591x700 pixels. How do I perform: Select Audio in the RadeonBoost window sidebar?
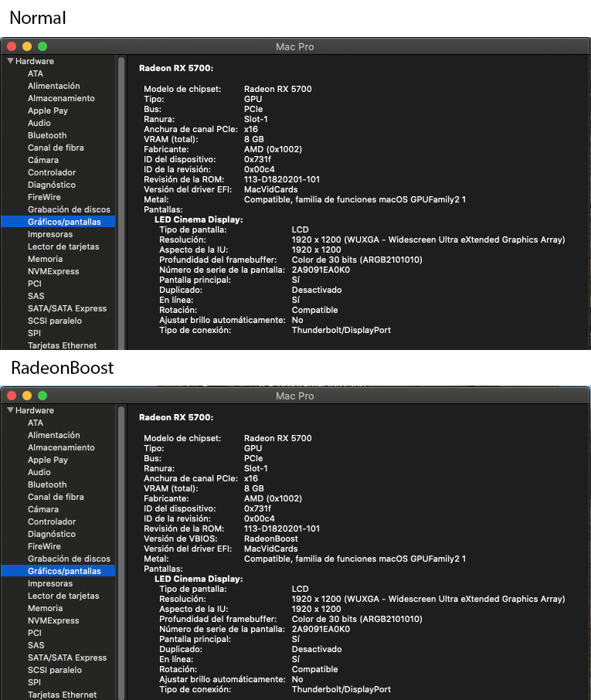39,472
